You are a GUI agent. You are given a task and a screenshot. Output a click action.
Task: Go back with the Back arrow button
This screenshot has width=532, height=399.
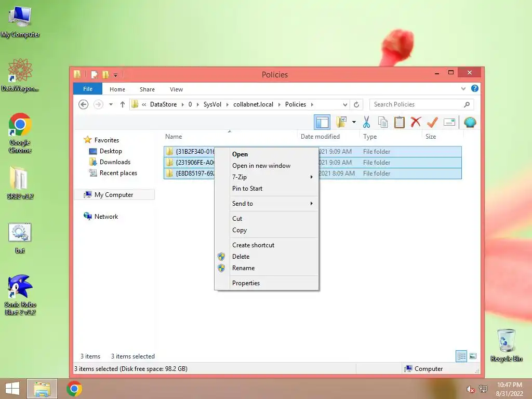[x=84, y=104]
